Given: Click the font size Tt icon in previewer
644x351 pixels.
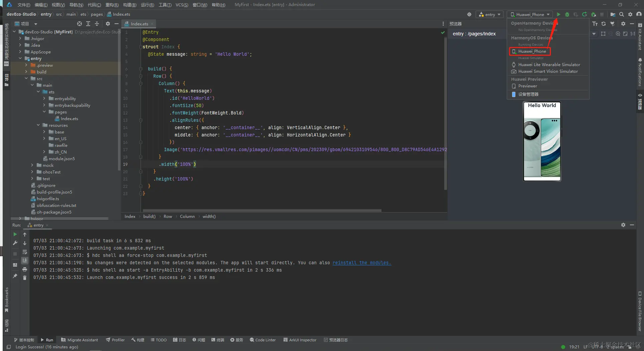Looking at the screenshot, I should pos(595,24).
